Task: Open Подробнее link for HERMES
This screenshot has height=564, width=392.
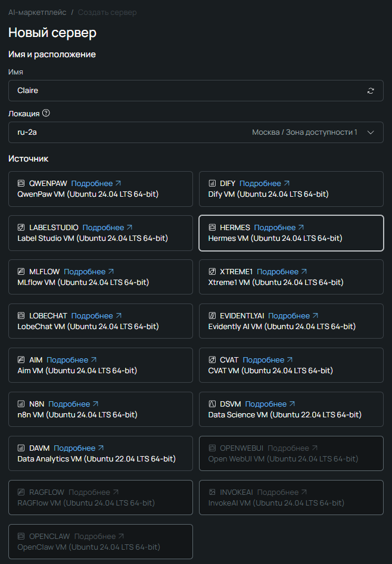Action: [x=279, y=228]
